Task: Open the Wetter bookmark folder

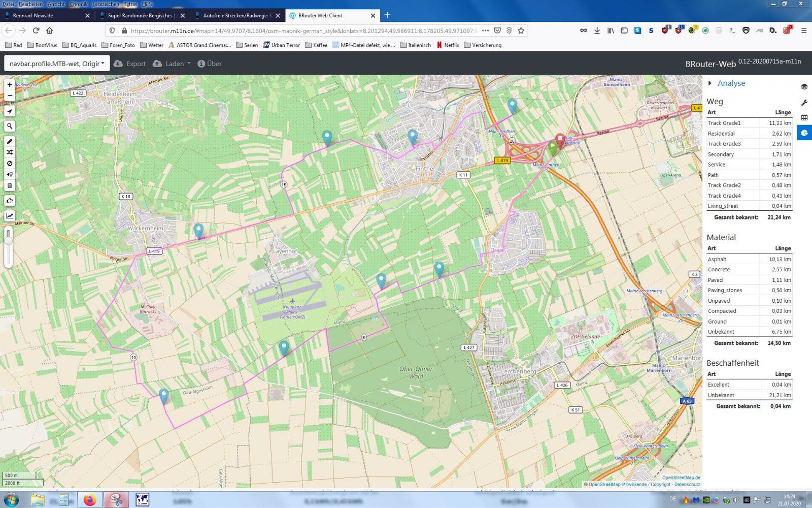Action: (x=151, y=45)
